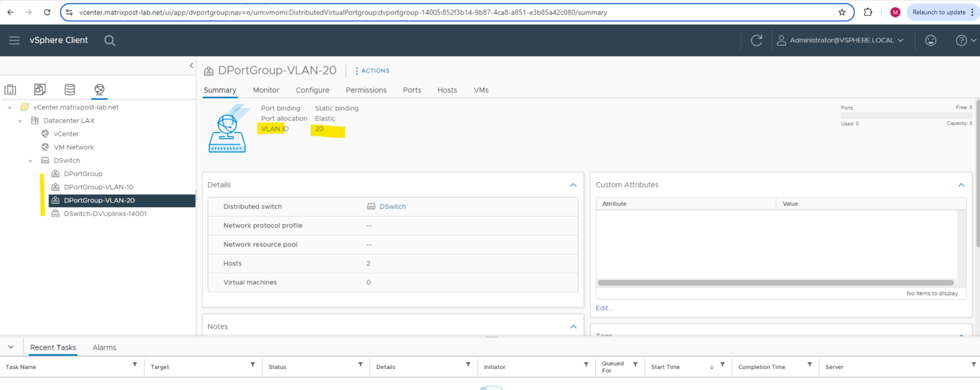Click the Custom Attributes horizontal scrollbar
The width and height of the screenshot is (980, 390).
pos(775,282)
